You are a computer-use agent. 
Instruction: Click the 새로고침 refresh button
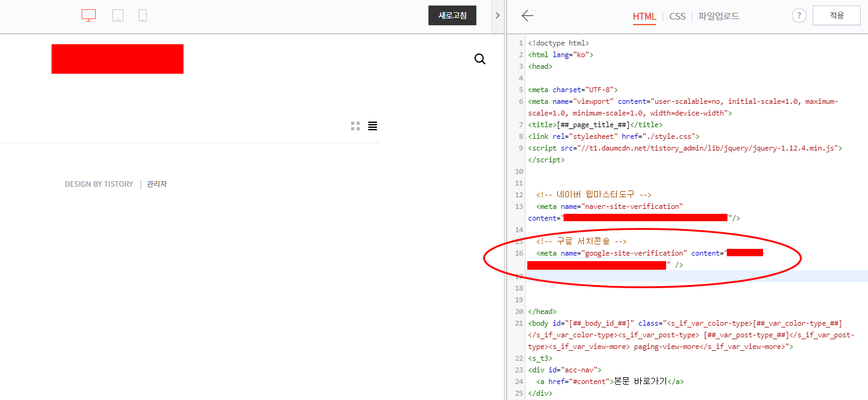click(452, 16)
